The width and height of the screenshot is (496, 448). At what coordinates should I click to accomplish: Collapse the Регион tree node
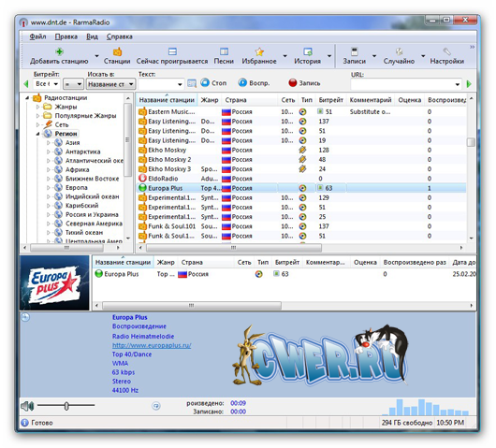38,134
